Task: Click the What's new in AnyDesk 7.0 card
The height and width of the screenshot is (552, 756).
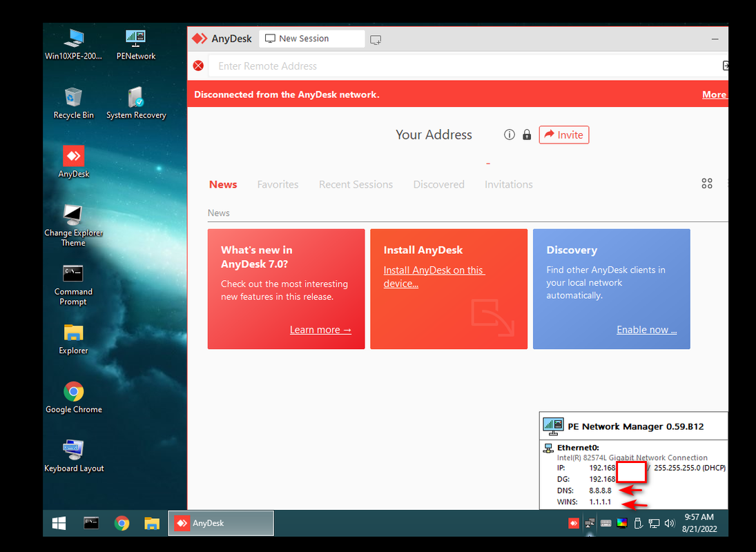Action: pos(286,288)
